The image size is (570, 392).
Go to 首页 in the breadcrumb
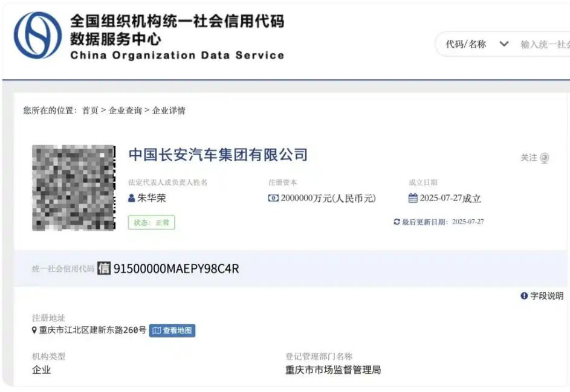click(x=90, y=111)
